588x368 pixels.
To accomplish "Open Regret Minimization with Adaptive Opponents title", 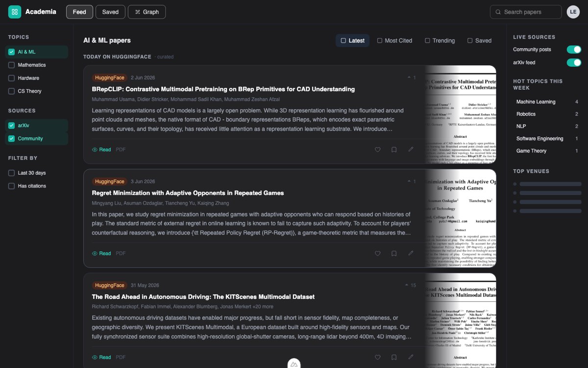I will pos(188,193).
